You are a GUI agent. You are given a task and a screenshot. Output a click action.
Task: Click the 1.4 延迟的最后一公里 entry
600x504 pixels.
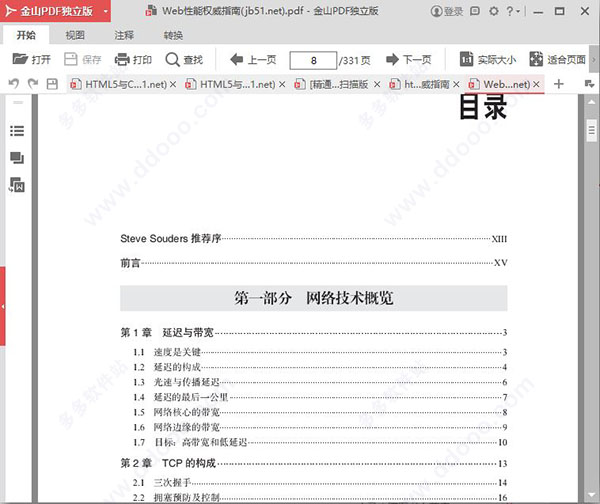coord(320,397)
